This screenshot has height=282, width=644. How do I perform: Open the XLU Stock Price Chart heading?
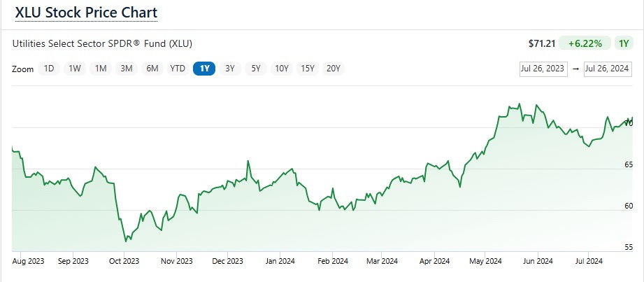(x=86, y=13)
